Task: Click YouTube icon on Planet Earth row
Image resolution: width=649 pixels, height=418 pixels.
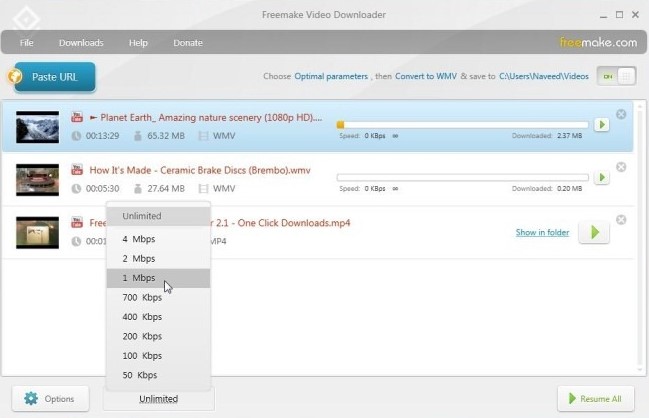Action: coord(77,117)
